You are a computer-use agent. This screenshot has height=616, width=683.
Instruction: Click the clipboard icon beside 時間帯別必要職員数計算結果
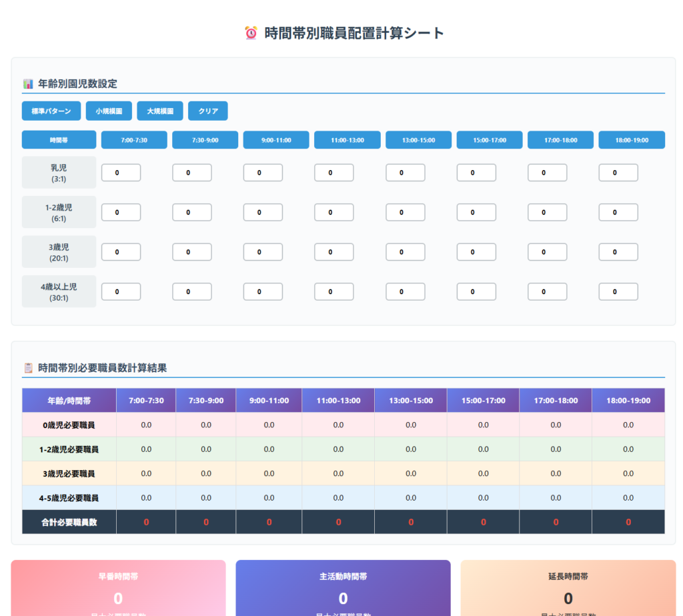28,368
